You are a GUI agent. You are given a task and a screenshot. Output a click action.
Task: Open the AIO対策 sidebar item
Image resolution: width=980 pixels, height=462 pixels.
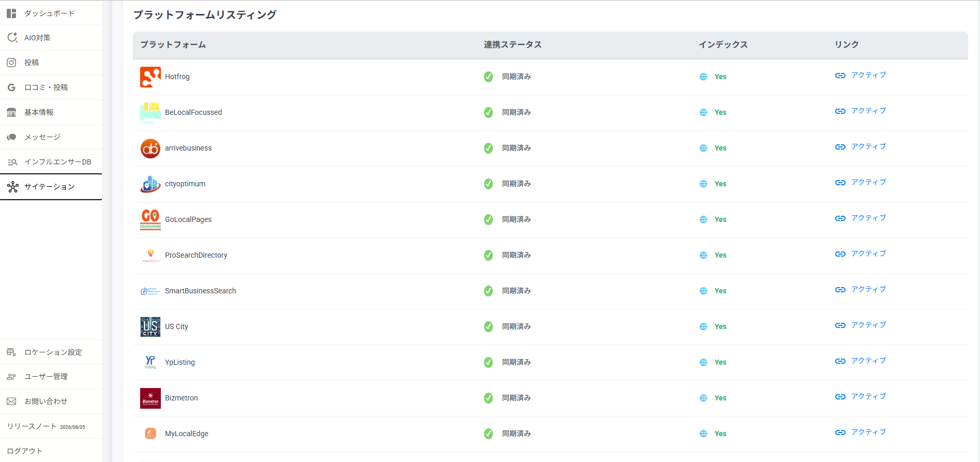click(51, 38)
